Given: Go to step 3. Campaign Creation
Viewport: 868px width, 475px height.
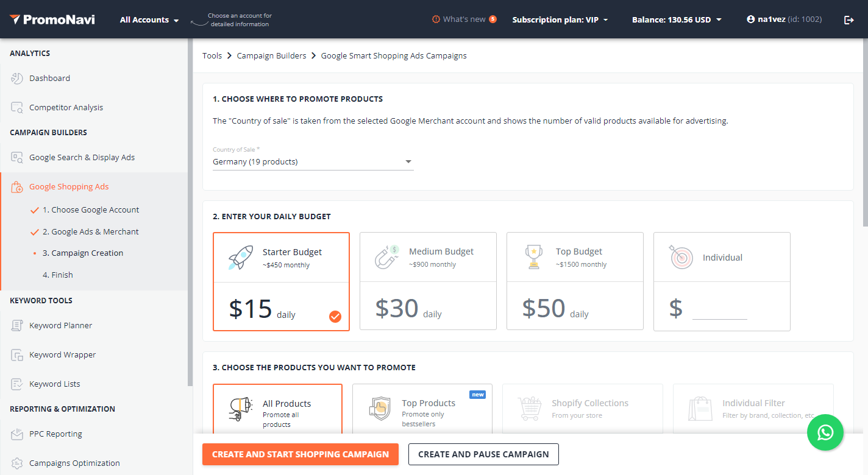Looking at the screenshot, I should 83,253.
